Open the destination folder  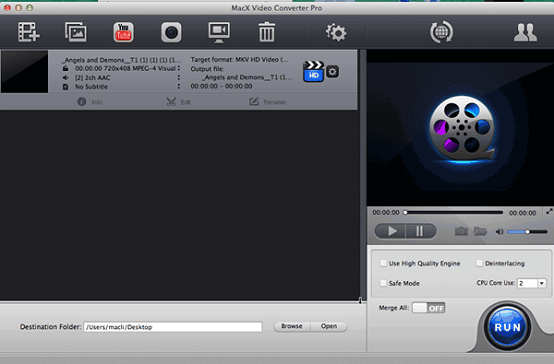pyautogui.click(x=329, y=326)
